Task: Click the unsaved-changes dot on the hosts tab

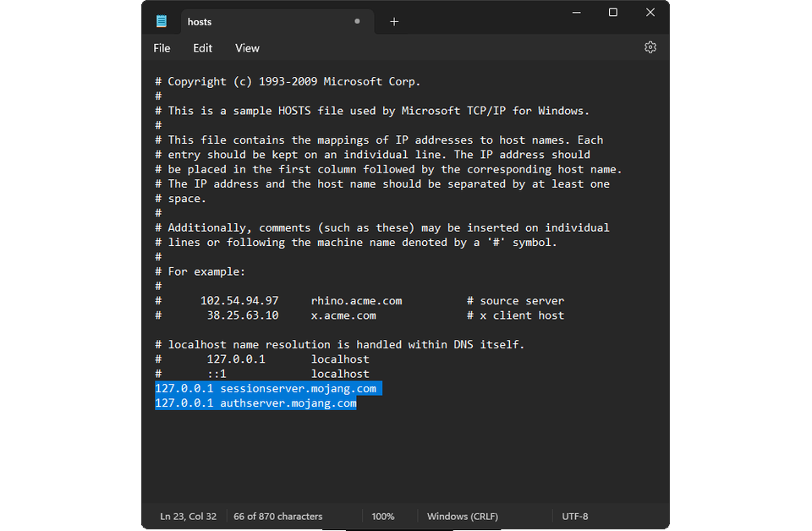Action: pyautogui.click(x=357, y=21)
